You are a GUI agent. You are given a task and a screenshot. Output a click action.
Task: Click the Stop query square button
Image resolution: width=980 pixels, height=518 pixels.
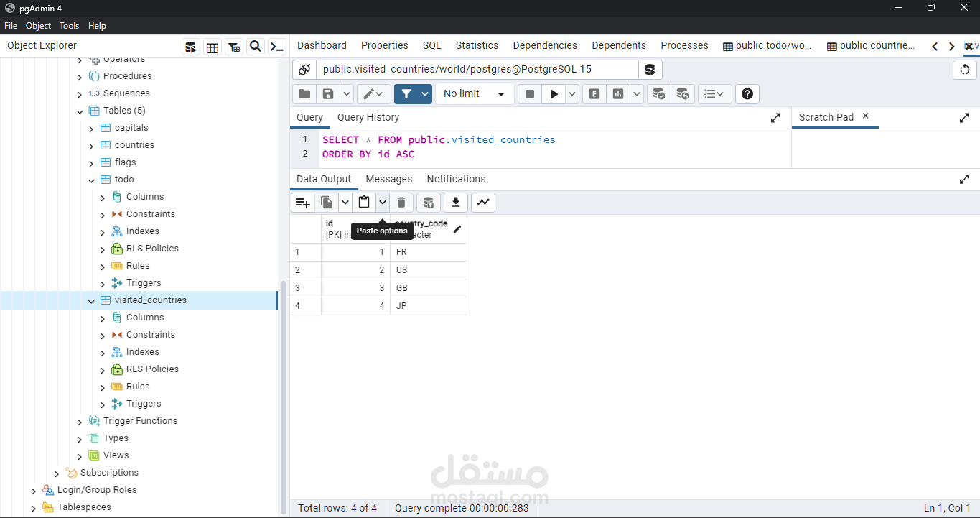pyautogui.click(x=530, y=93)
